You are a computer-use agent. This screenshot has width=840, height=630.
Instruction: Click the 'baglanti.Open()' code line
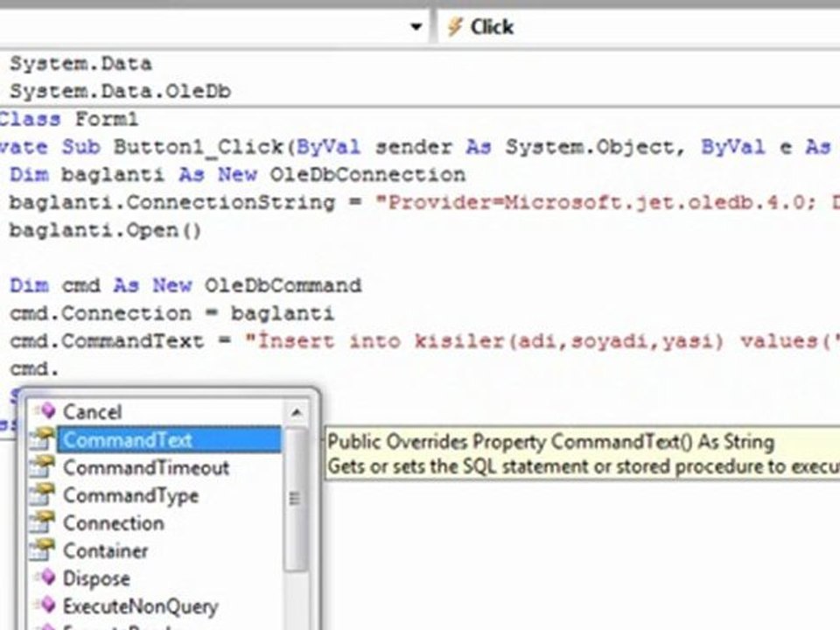[106, 230]
